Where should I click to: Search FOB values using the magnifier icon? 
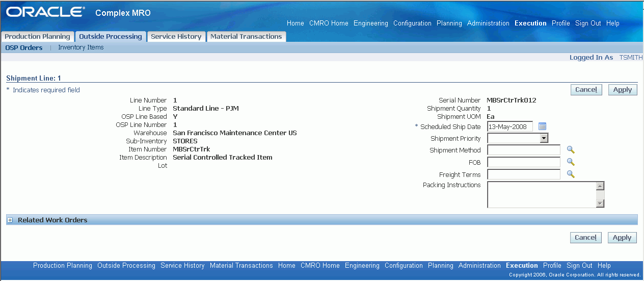point(571,162)
